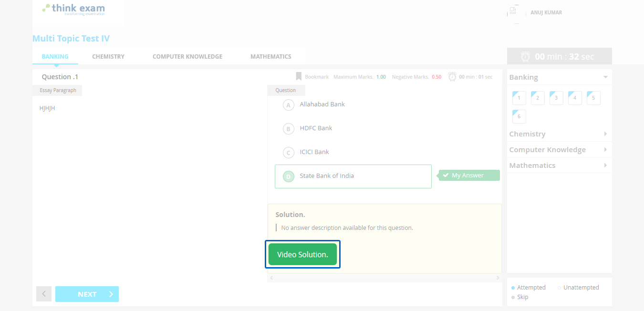Switch to the Banking tab
Viewport: 644px width, 311px height.
pyautogui.click(x=55, y=56)
